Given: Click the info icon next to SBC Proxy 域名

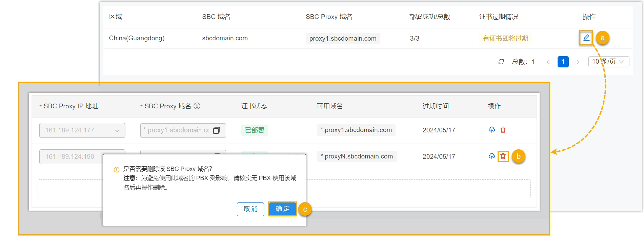Looking at the screenshot, I should tap(197, 106).
